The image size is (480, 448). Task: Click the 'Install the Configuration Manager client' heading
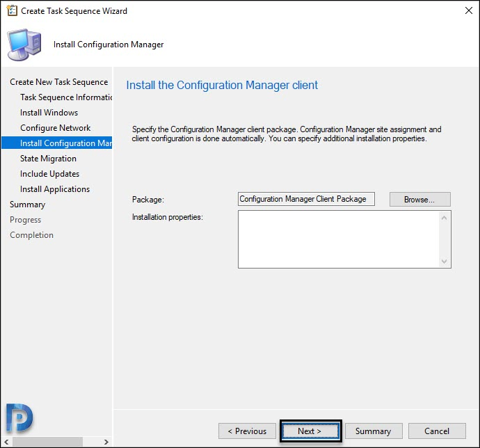point(222,85)
